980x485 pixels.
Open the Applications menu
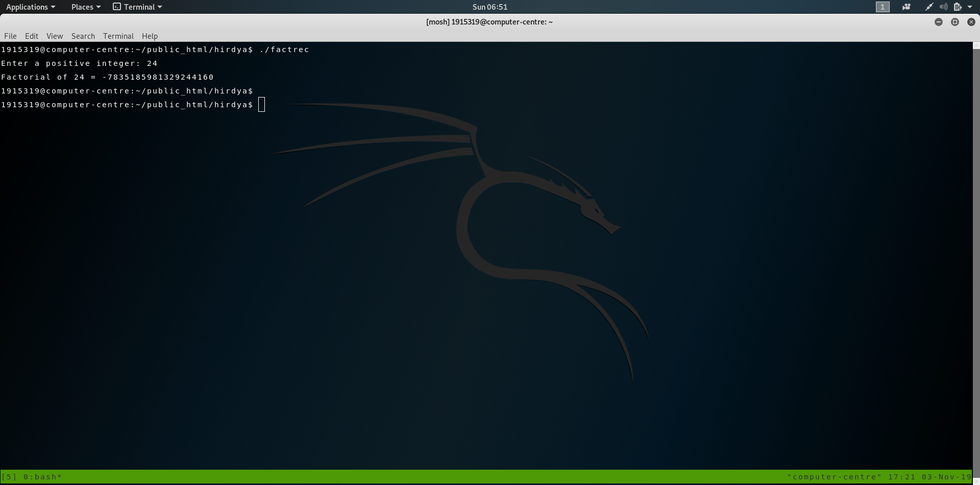(30, 7)
